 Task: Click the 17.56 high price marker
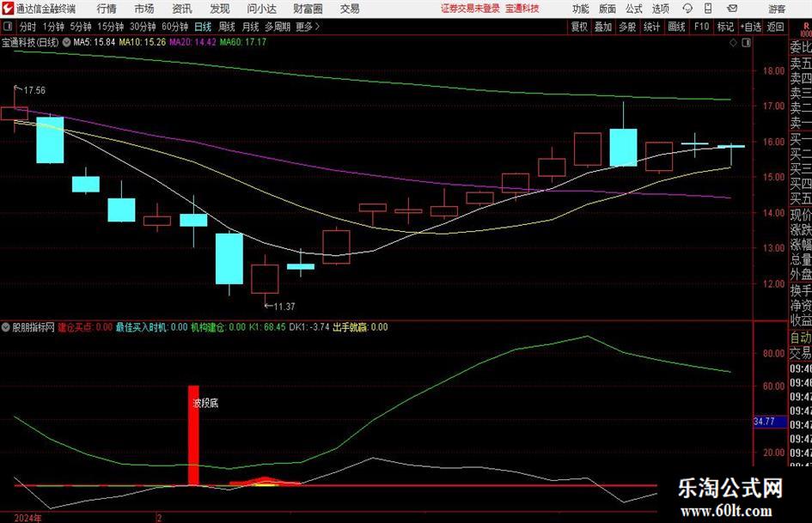coord(34,91)
